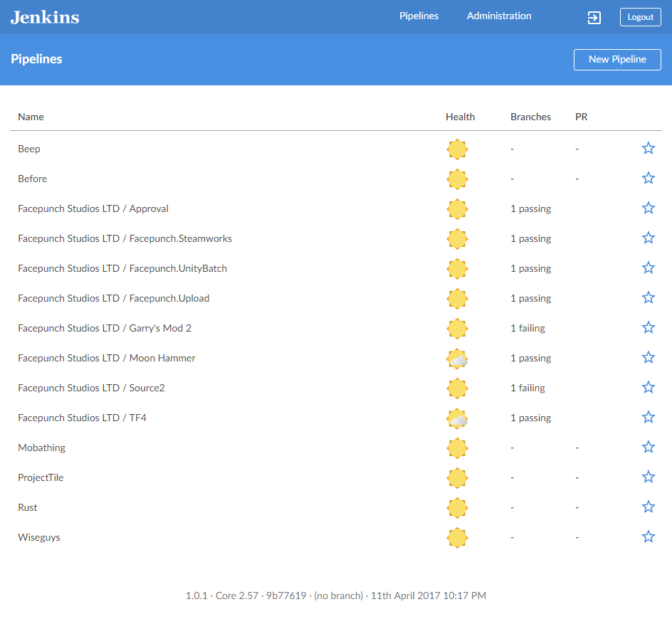Click the Jenkins logo in header
Viewport: 672px width, 619px height.
pos(45,18)
